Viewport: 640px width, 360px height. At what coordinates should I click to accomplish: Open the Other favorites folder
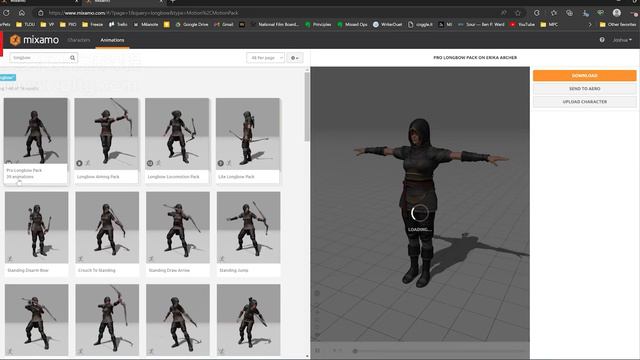click(618, 24)
